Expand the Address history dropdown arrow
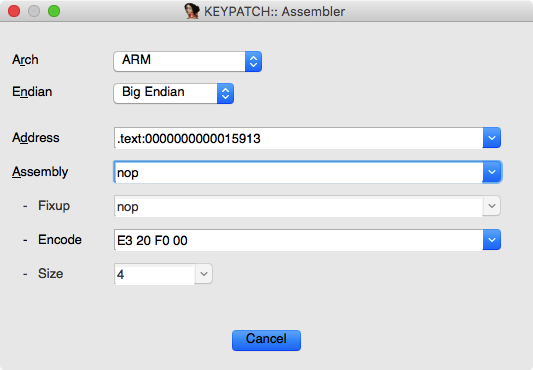Image resolution: width=533 pixels, height=370 pixels. (492, 138)
